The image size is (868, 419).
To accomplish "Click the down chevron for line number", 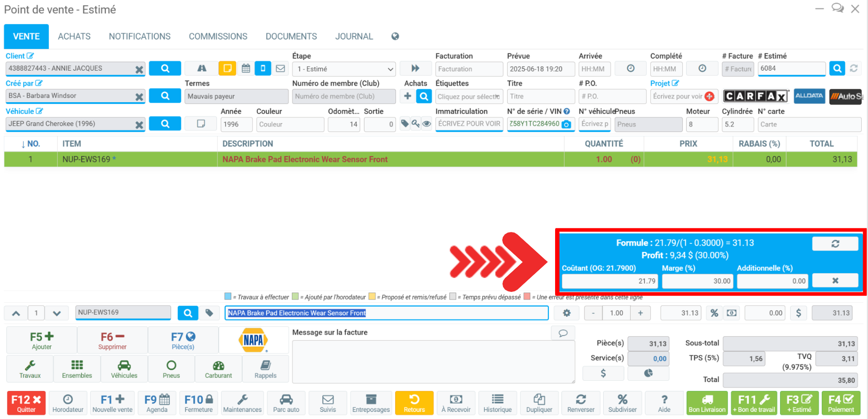I will pos(57,313).
